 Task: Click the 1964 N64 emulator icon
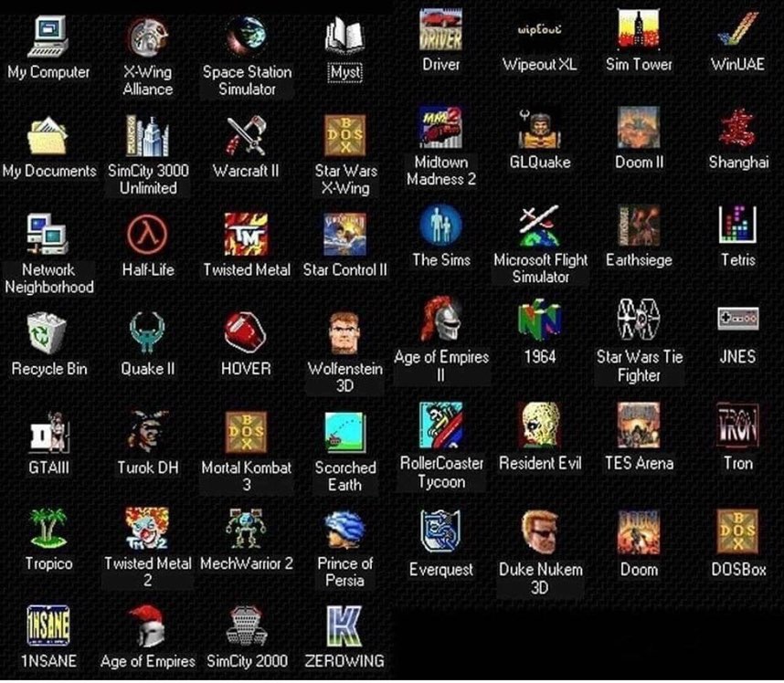click(x=539, y=320)
